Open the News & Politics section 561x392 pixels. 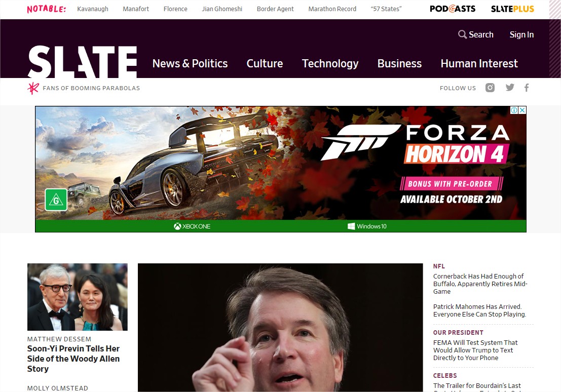tap(190, 63)
